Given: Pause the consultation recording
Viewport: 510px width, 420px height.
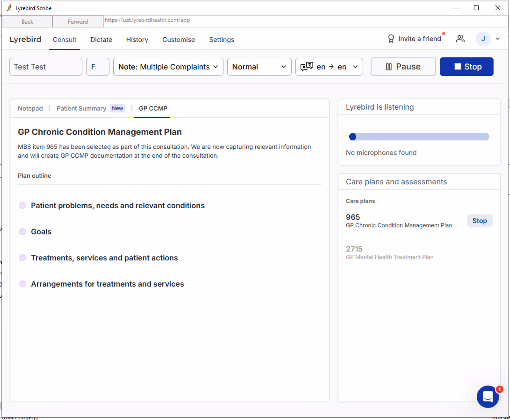Looking at the screenshot, I should (x=403, y=67).
